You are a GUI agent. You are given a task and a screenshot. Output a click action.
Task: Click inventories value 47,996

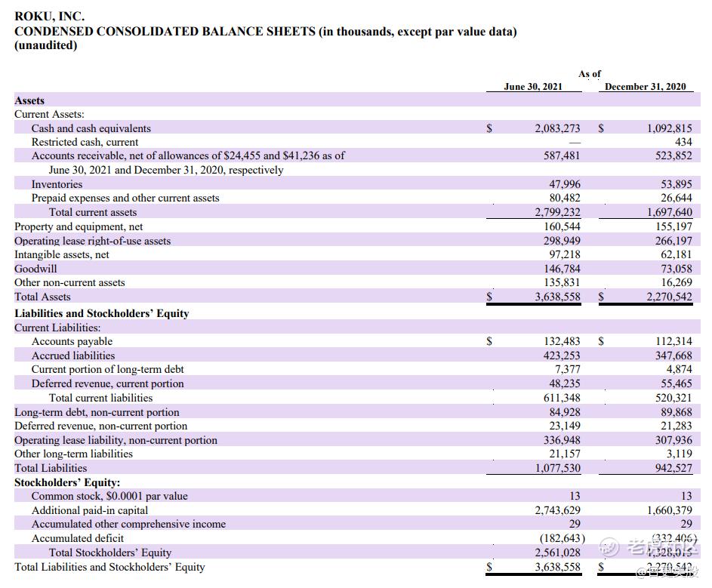pyautogui.click(x=565, y=184)
